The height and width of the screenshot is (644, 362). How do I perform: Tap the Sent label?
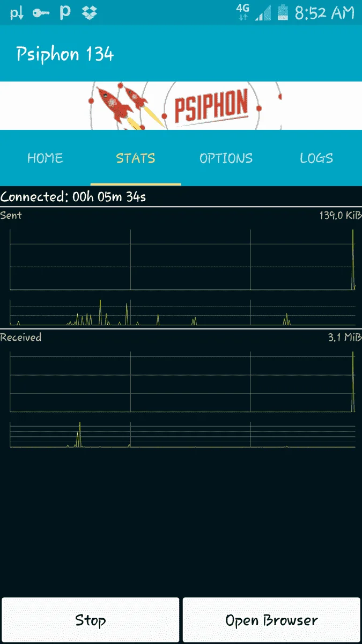pyautogui.click(x=11, y=215)
